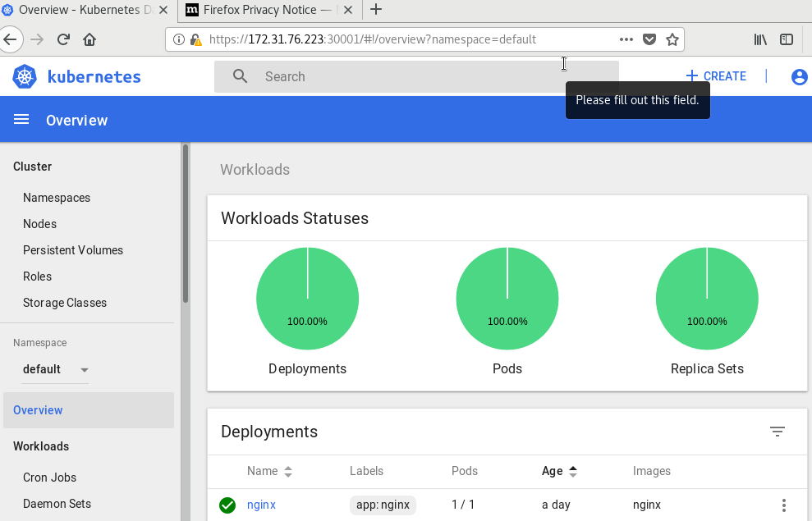Reload the current browser page
Screen dimensions: 812x521
tap(64, 39)
